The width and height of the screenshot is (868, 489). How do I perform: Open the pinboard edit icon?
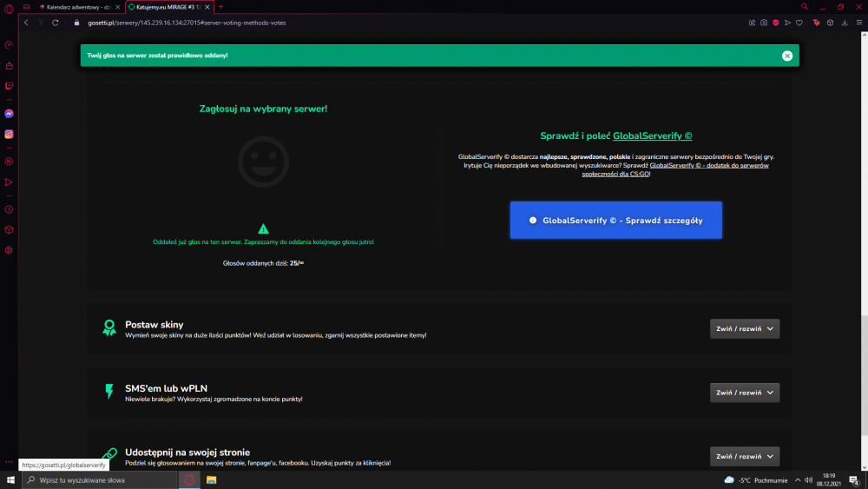point(752,23)
